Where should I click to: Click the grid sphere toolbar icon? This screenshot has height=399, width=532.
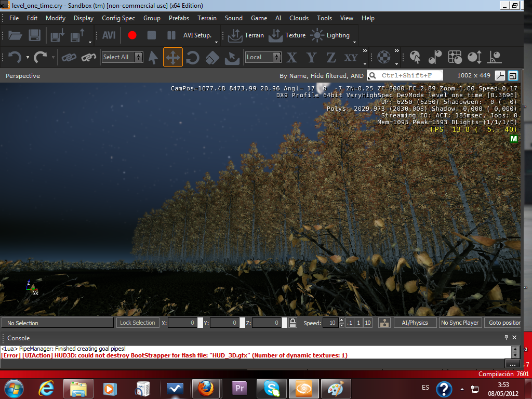click(x=455, y=57)
